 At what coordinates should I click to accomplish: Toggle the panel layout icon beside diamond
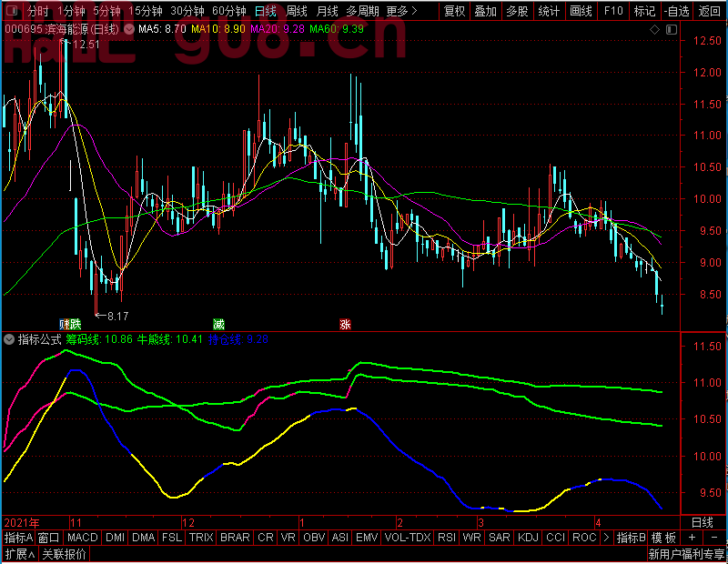672,30
